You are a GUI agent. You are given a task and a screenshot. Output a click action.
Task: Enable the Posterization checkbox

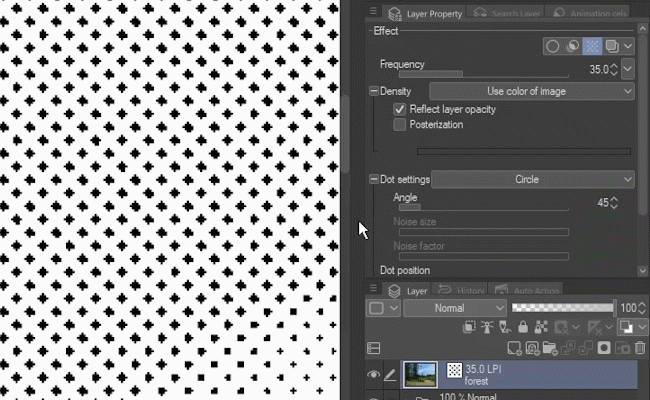[x=399, y=125]
